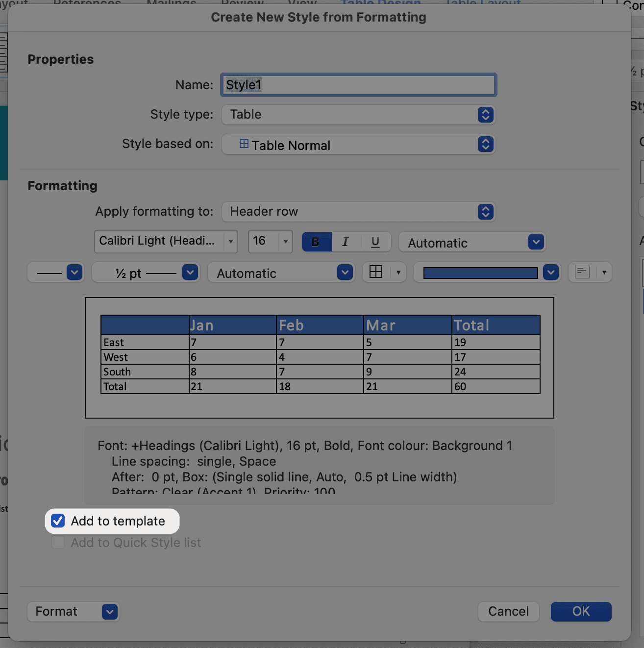644x648 pixels.
Task: Toggle Bold formatting button
Action: (x=317, y=242)
